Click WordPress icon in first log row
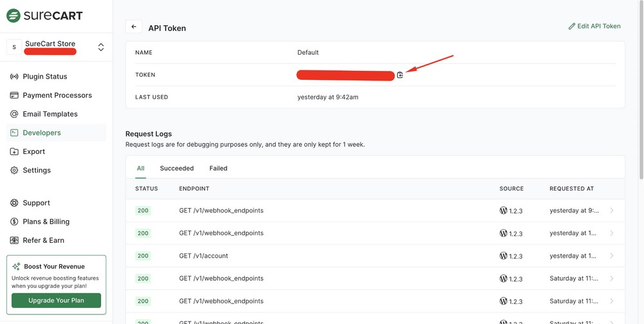644x324 pixels. click(x=503, y=210)
